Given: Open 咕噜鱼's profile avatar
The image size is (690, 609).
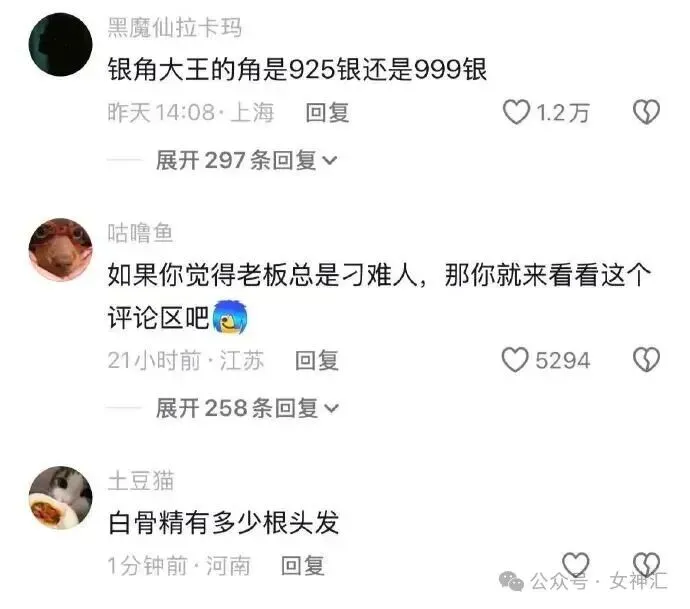Looking at the screenshot, I should [x=60, y=249].
